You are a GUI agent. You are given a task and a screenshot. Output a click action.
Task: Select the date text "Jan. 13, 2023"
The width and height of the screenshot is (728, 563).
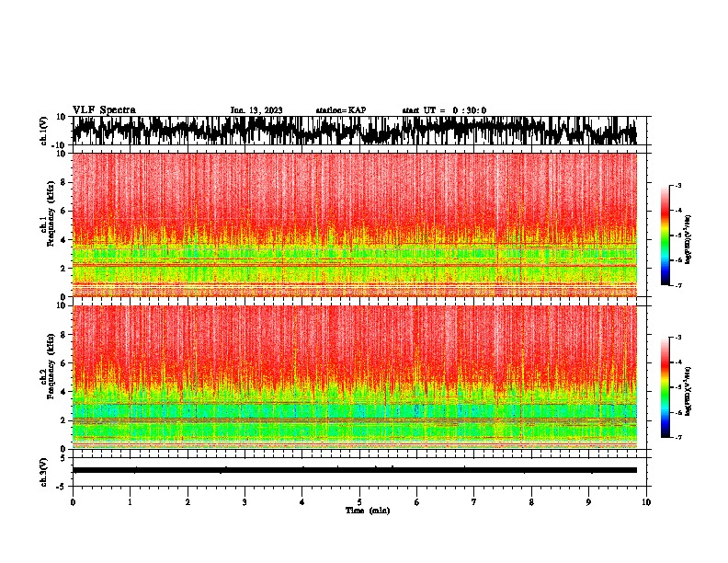click(x=256, y=110)
